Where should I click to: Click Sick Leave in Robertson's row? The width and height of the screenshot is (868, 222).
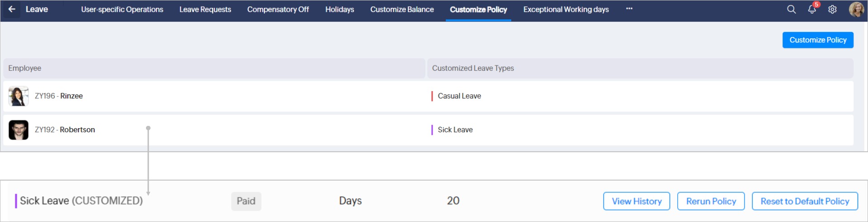click(455, 130)
